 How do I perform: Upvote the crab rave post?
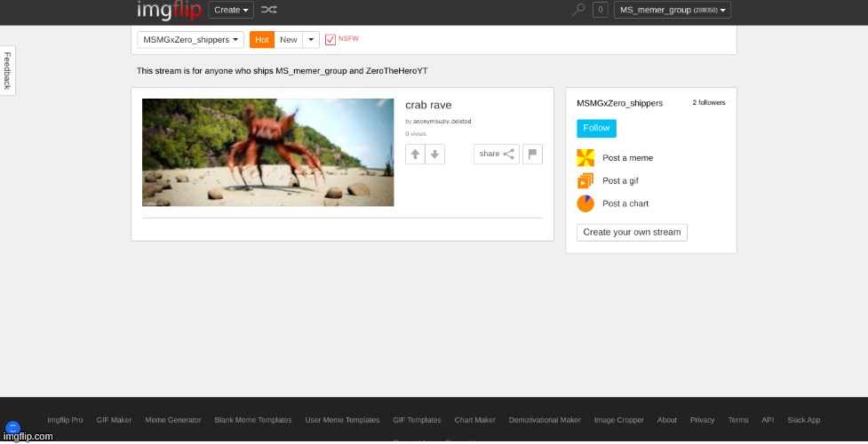pos(415,155)
